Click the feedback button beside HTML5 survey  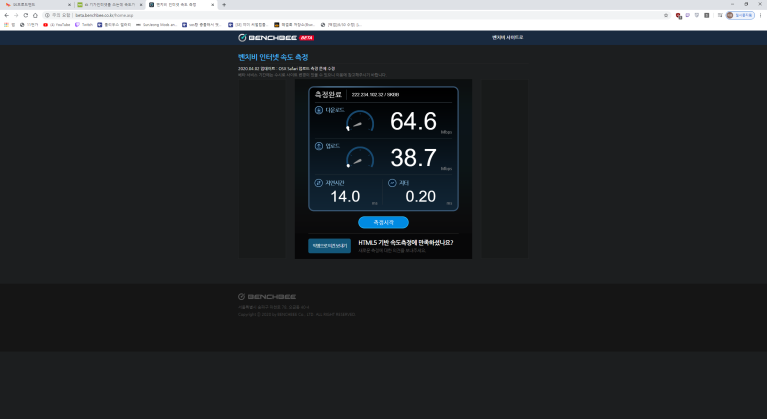click(329, 245)
